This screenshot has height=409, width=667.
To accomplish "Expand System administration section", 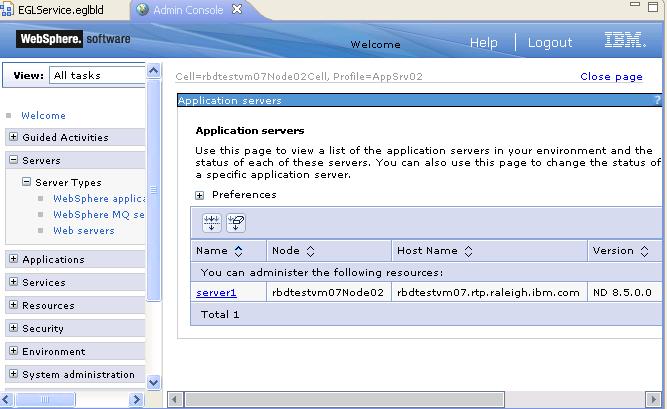I will point(14,374).
